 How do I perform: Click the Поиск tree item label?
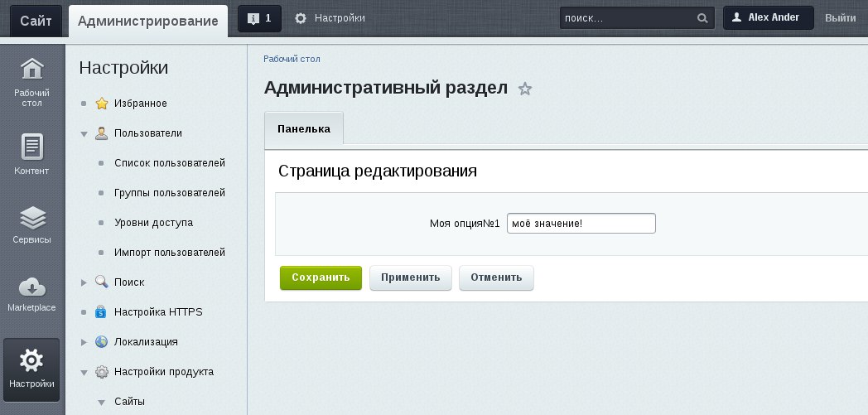pos(129,282)
